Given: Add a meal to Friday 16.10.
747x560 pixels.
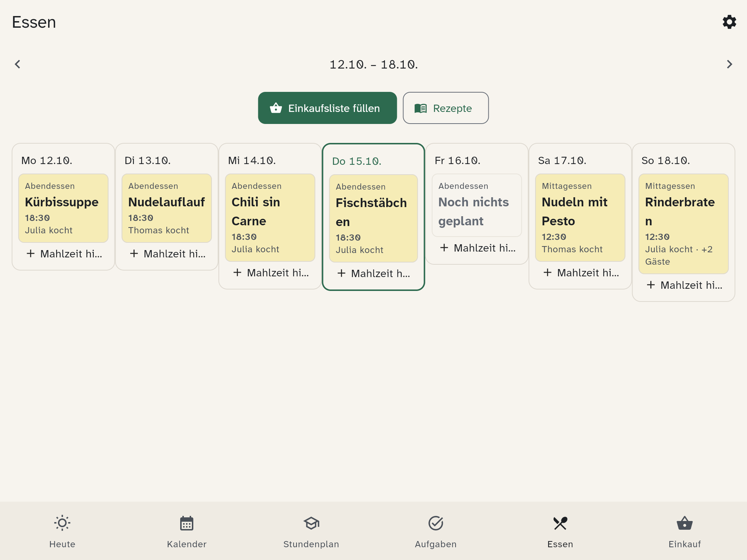Looking at the screenshot, I should coord(477,248).
